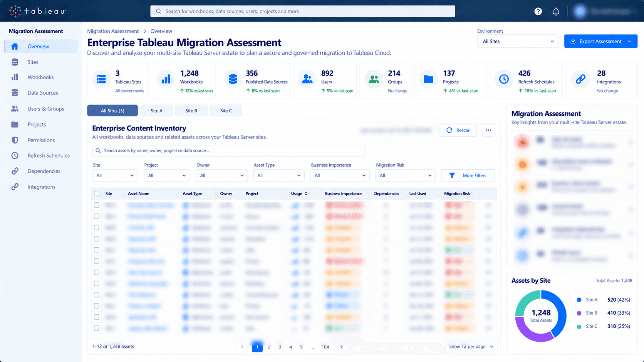Click the Data Sources sidebar icon
Image resolution: width=644 pixels, height=362 pixels.
coord(15,93)
